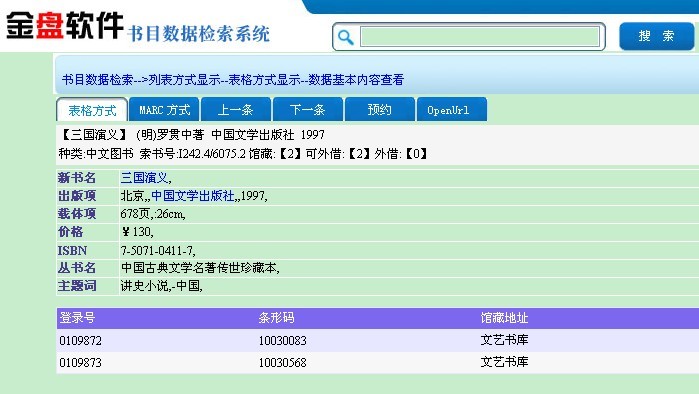This screenshot has width=699, height=394.
Task: Click the ISBN field label
Action: pos(72,250)
